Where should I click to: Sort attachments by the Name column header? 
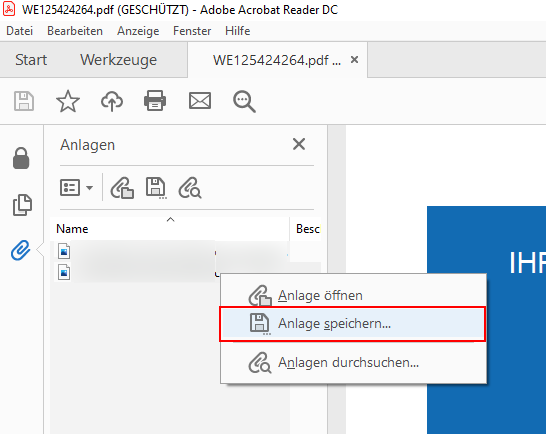point(72,229)
